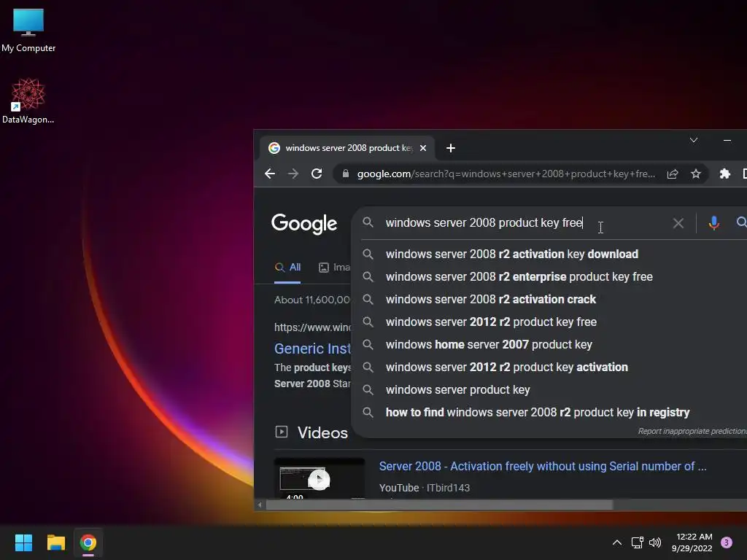The image size is (747, 560).
Task: Open notifications badge showing 3
Action: point(727,542)
